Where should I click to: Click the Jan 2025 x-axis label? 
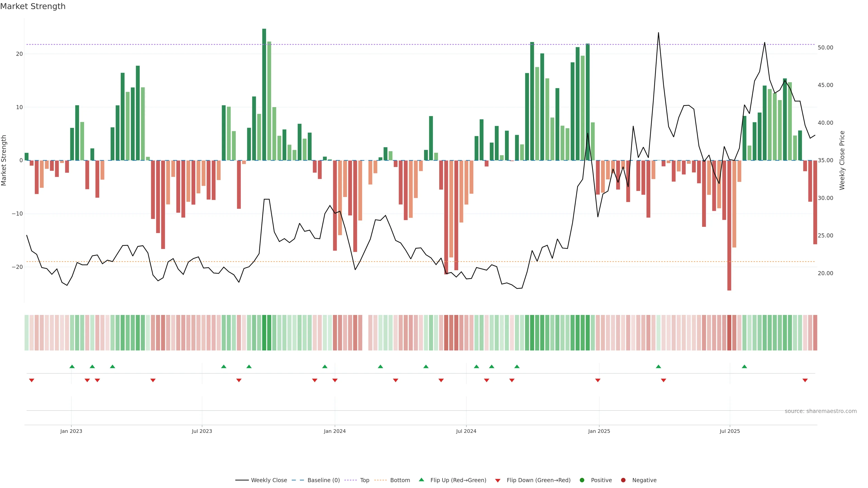click(x=599, y=431)
